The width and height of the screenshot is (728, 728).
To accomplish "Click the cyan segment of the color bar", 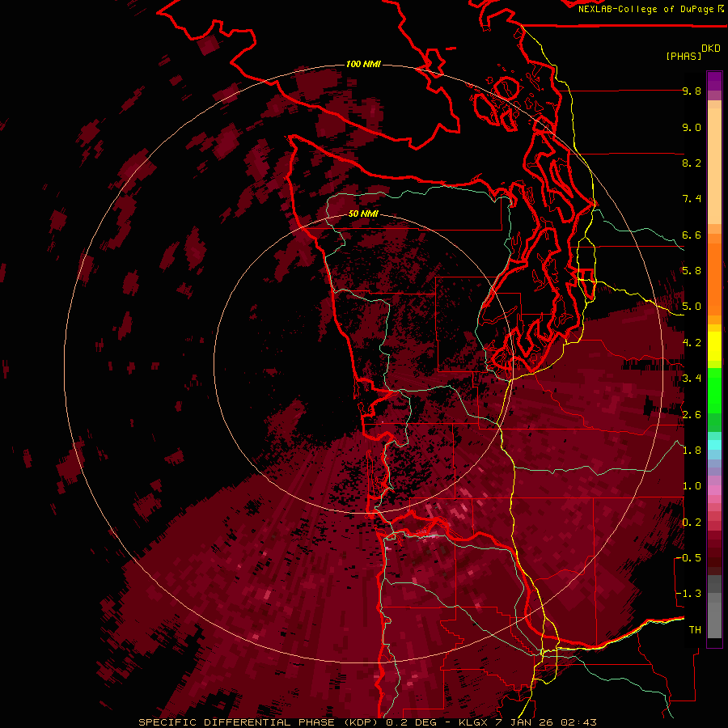I will pos(714,445).
